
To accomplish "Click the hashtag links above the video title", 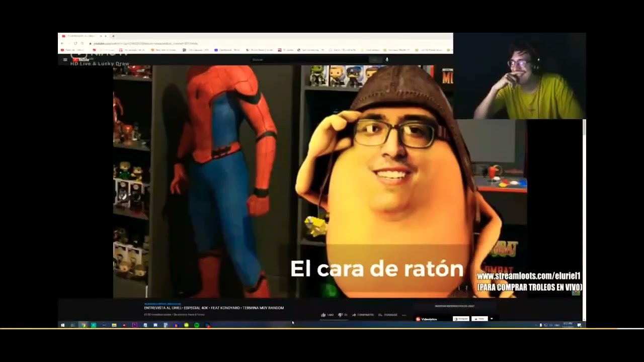I will click(163, 304).
